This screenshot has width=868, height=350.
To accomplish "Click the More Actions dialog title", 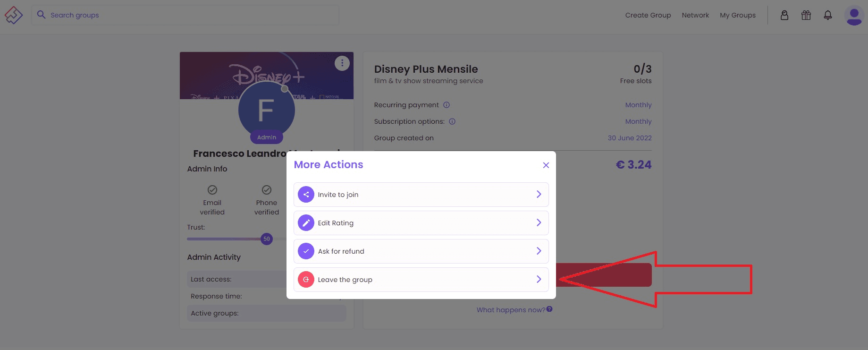I will [x=329, y=165].
